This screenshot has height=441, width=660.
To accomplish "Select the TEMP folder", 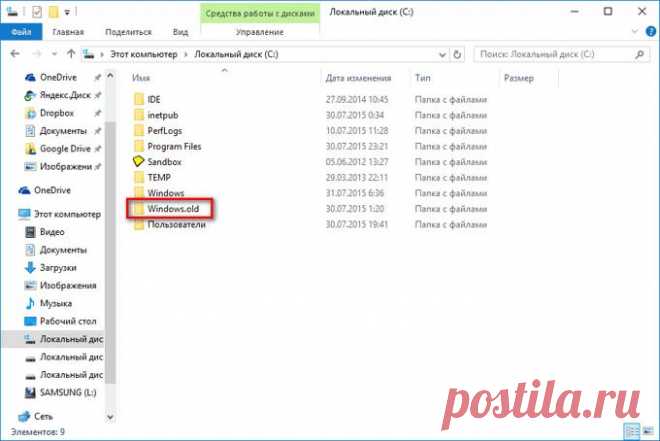I will [x=159, y=177].
